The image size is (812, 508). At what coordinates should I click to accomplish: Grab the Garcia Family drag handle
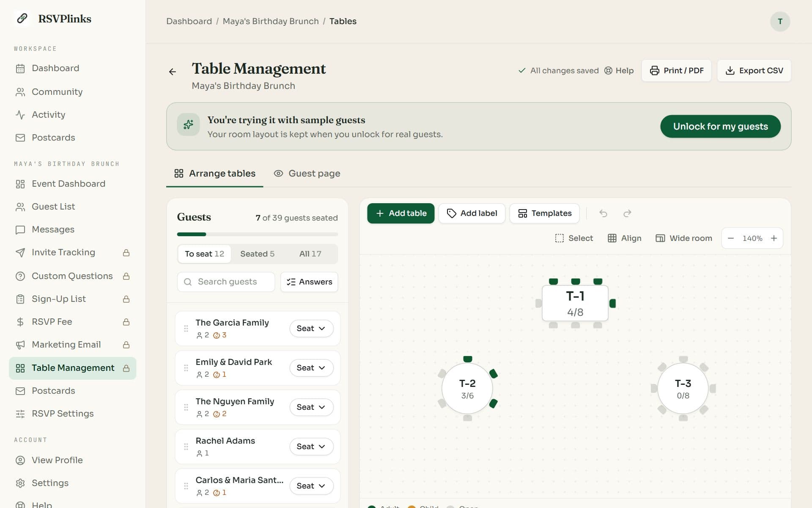pos(186,329)
